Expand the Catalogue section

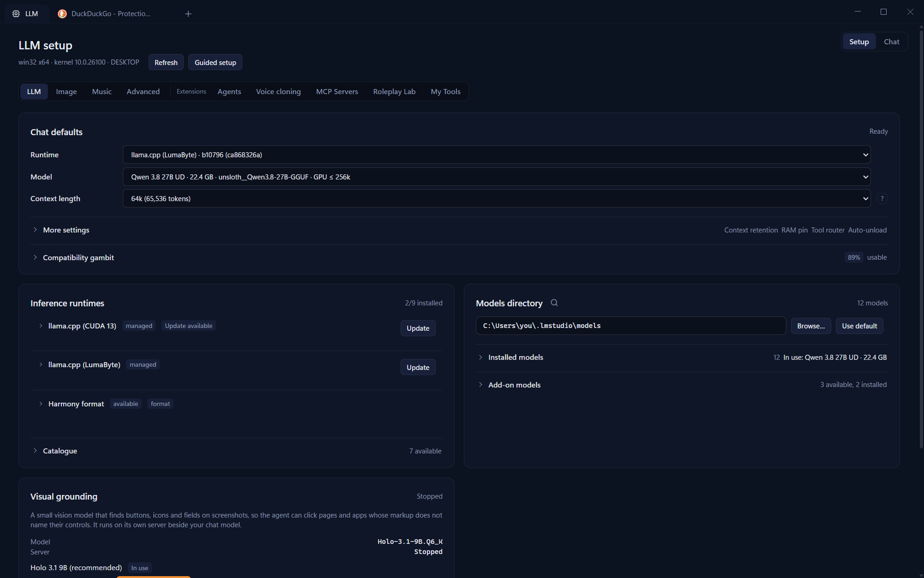[236, 451]
